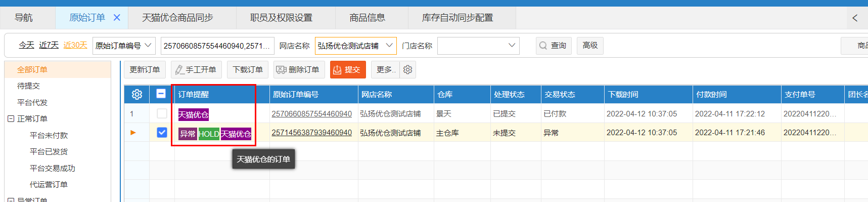Open order link 2571456387939460940
The height and width of the screenshot is (202, 868).
pyautogui.click(x=311, y=133)
